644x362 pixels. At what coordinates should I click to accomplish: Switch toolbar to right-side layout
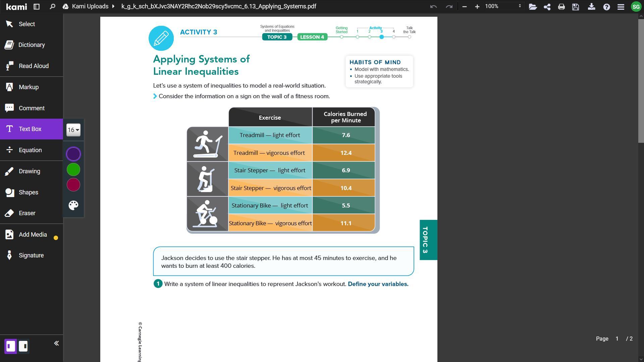tap(23, 346)
